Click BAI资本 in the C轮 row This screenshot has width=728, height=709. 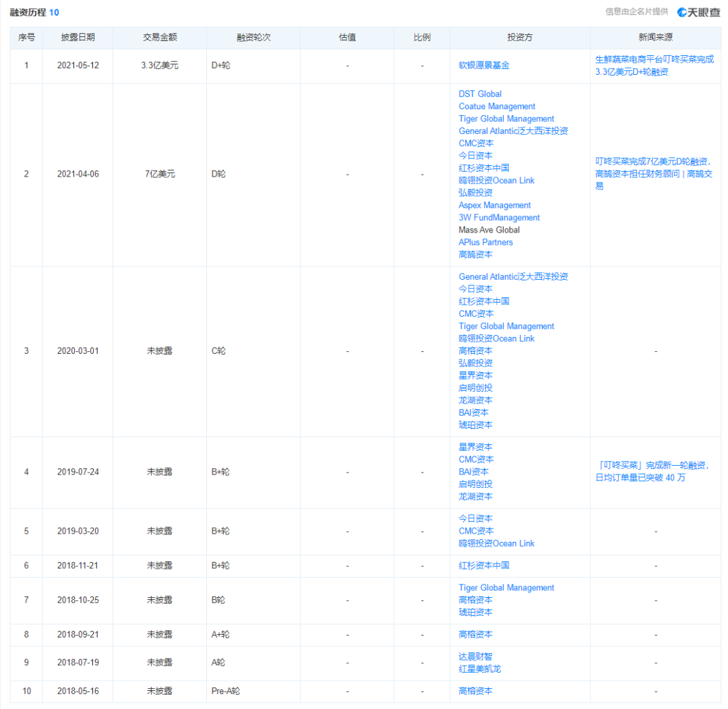click(x=474, y=412)
